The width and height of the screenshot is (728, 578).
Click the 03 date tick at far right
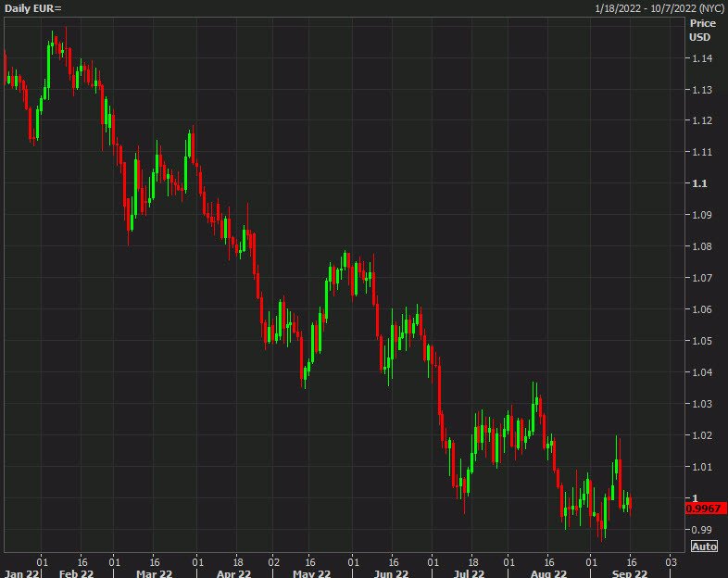pos(671,562)
